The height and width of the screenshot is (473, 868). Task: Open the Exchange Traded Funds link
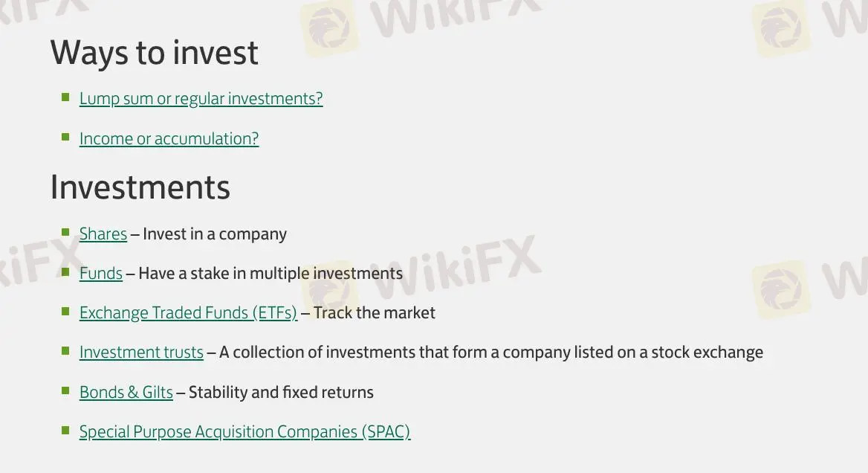click(187, 312)
